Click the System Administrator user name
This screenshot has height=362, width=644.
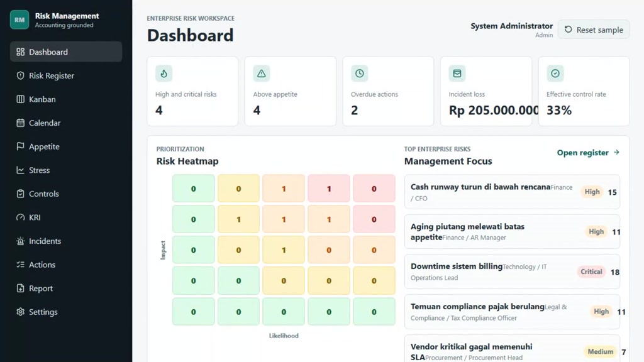511,26
